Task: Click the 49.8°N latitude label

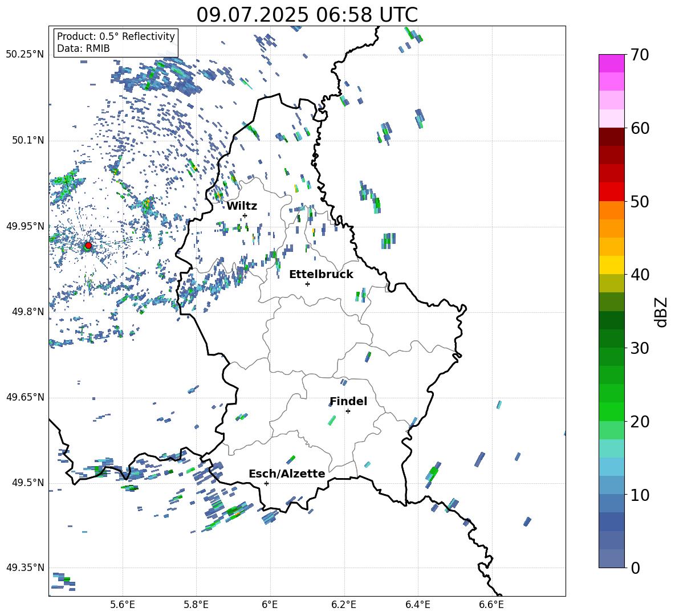Action: (x=27, y=312)
